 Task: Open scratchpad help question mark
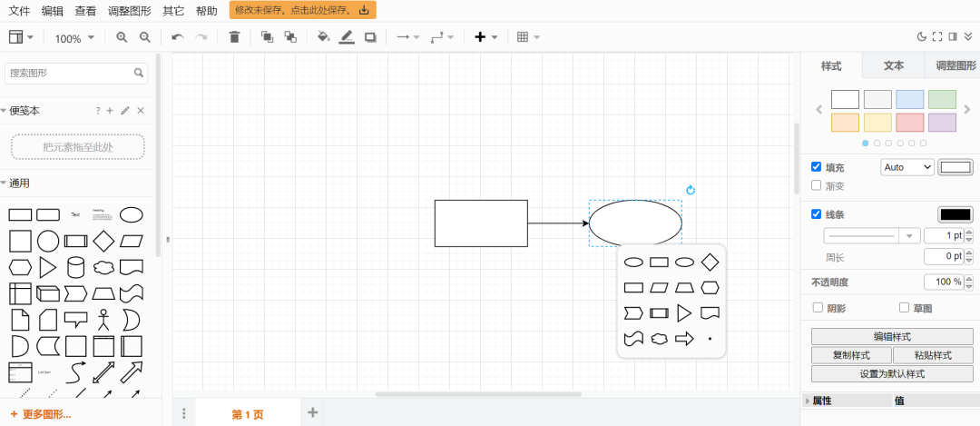pos(97,111)
